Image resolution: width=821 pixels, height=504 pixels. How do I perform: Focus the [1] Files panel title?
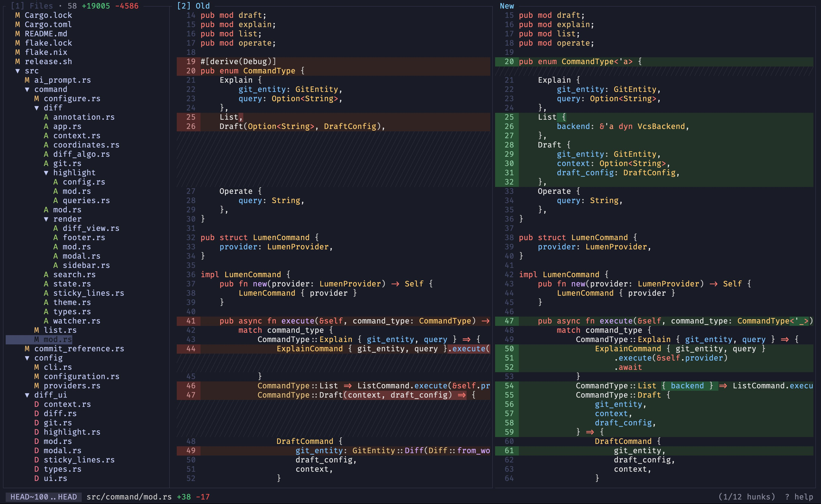pos(32,6)
